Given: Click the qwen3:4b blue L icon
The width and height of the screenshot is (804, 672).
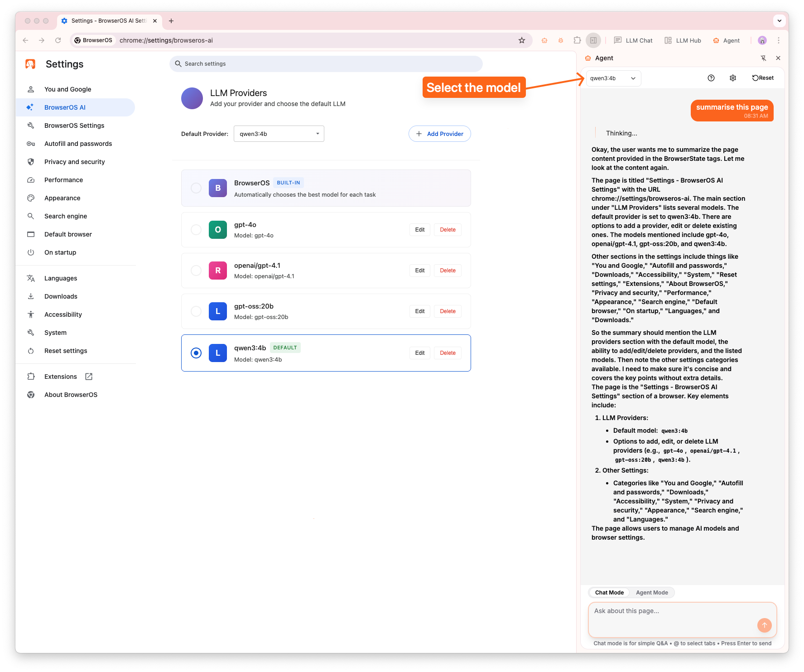Looking at the screenshot, I should pos(218,353).
